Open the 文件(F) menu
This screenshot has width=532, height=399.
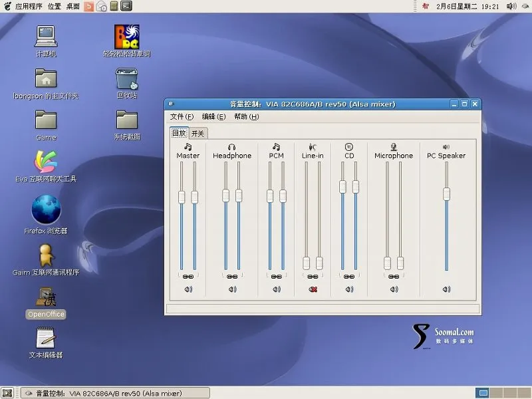182,117
